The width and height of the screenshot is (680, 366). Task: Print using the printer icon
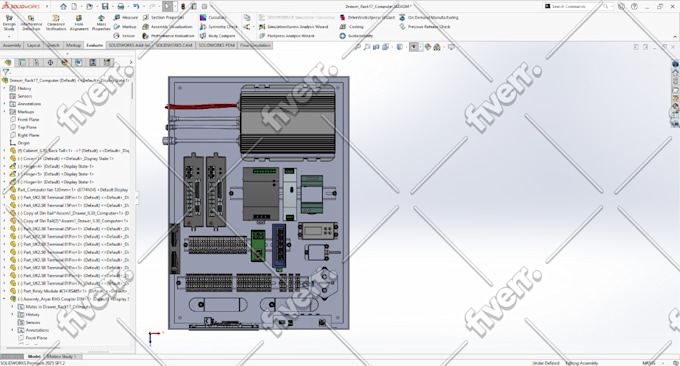tap(121, 7)
